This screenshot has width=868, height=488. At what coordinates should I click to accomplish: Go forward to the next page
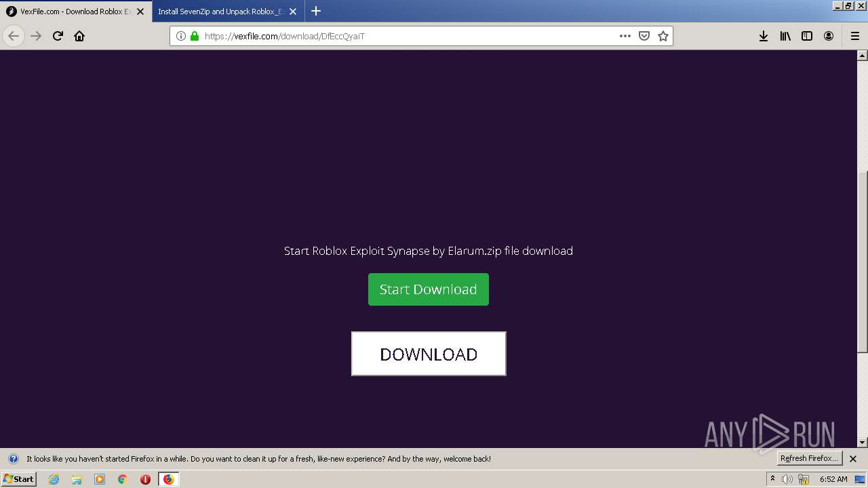tap(36, 36)
